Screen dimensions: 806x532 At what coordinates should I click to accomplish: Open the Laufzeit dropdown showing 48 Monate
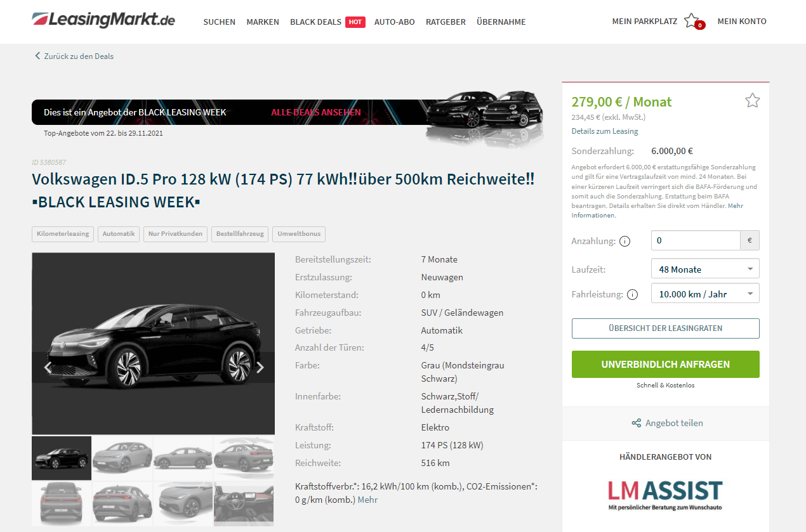[705, 269]
